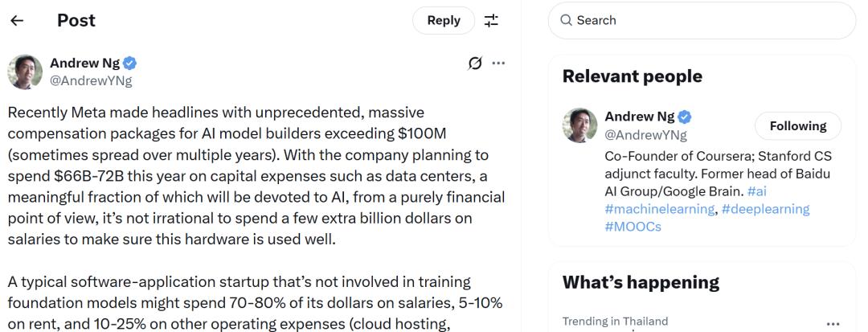
Task: Click Andrew Ng's verified badge in the post
Action: tap(129, 64)
